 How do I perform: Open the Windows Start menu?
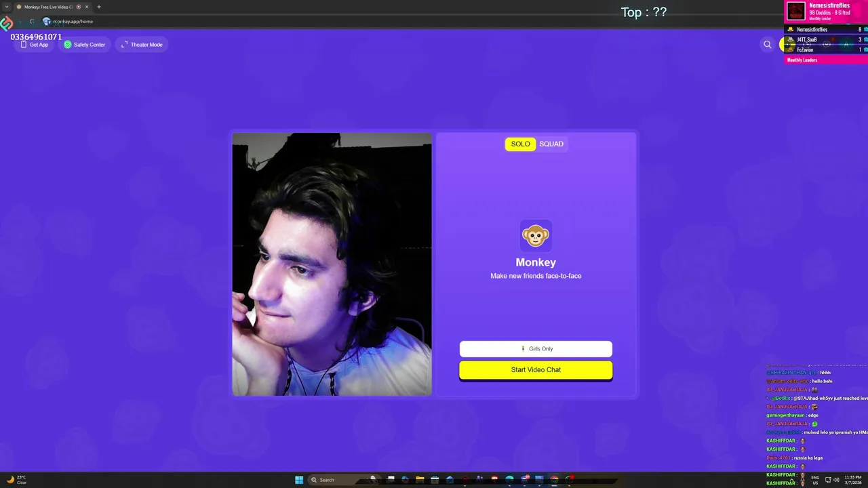pyautogui.click(x=299, y=480)
